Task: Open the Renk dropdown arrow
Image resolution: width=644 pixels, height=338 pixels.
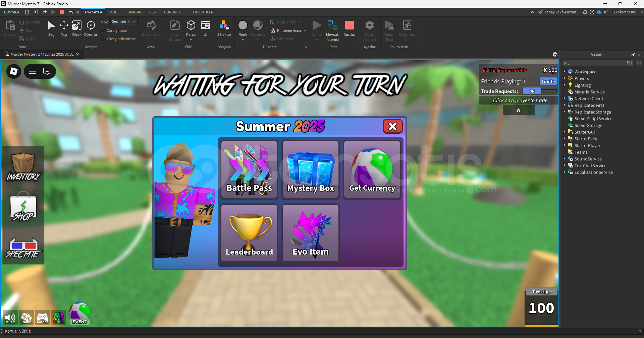Action: (x=243, y=40)
